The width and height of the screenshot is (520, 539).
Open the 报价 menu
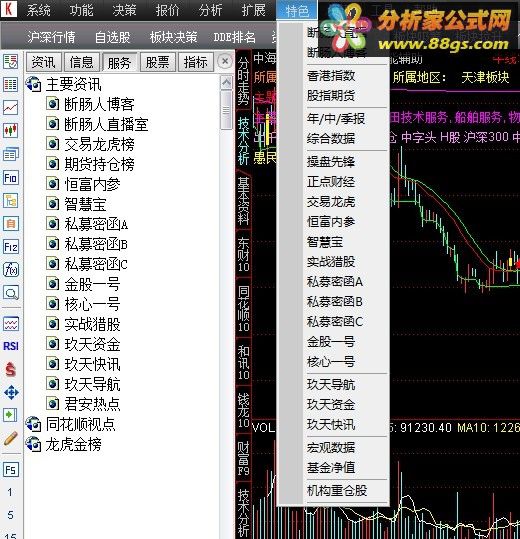(167, 10)
